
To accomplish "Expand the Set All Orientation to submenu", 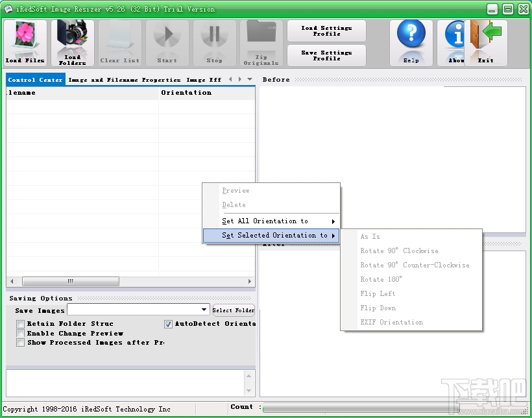I will 261,221.
